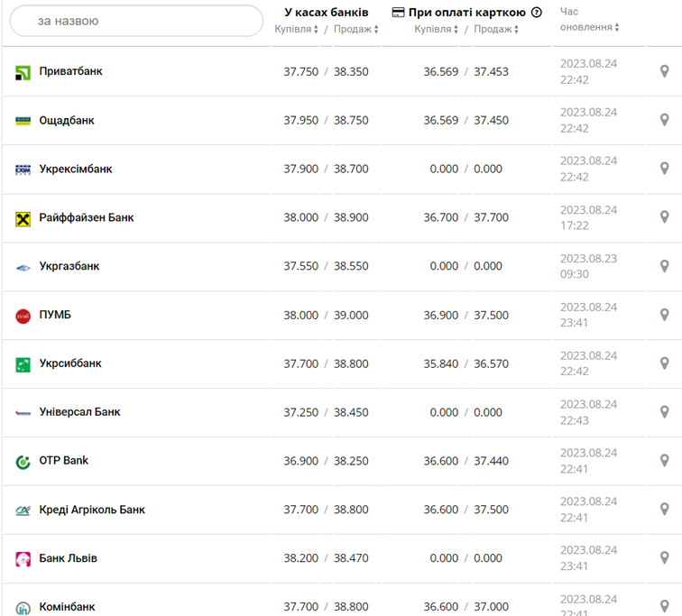Click the Ukrsibbank logo icon
The image size is (682, 616).
pos(23,364)
